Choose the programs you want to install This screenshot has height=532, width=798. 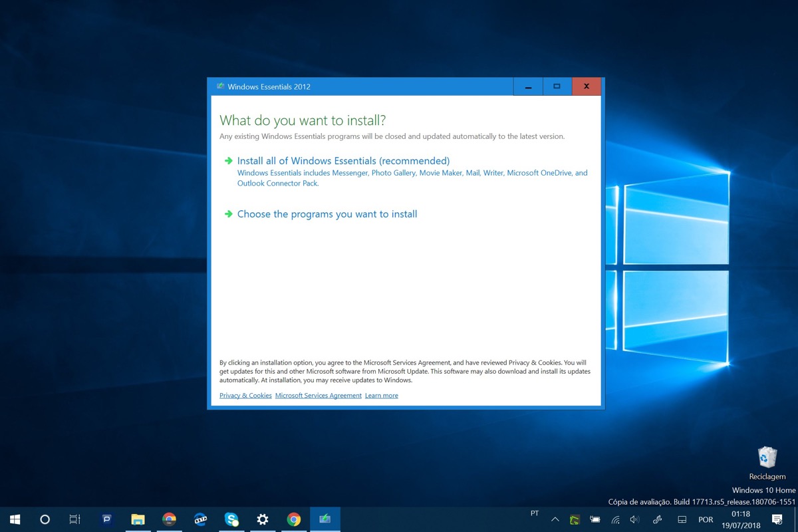point(327,214)
